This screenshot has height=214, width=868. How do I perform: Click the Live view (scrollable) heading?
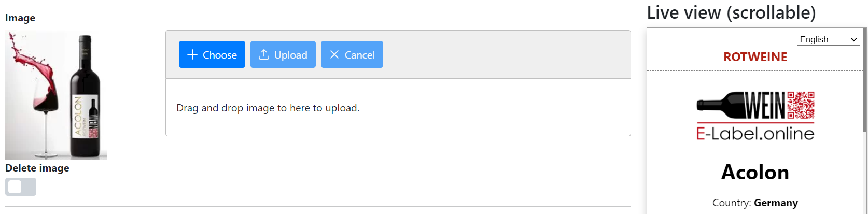point(731,12)
